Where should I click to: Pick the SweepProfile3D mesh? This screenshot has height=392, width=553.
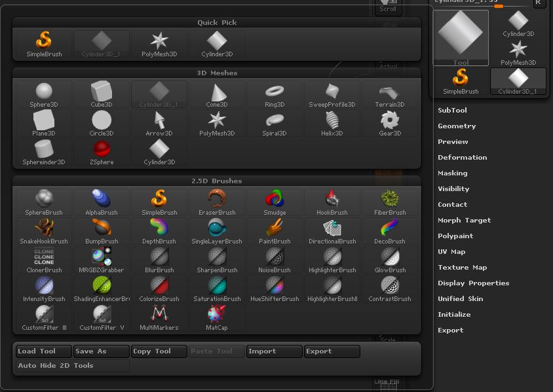[x=332, y=94]
